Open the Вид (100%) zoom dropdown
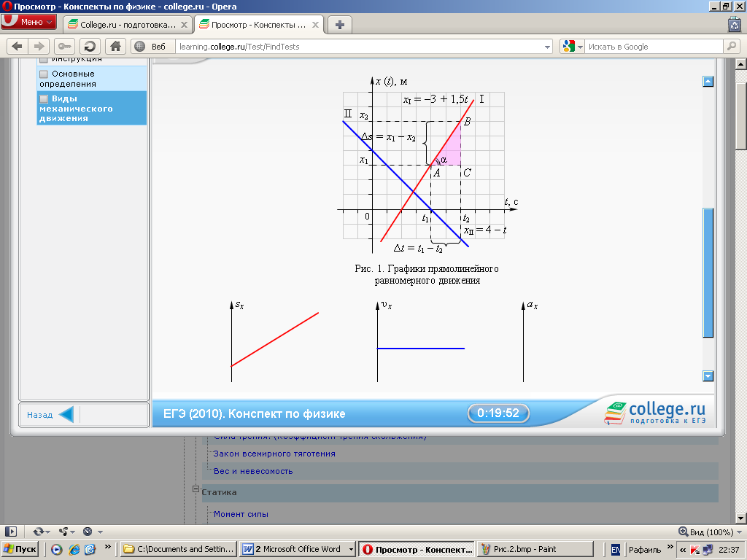 711,532
